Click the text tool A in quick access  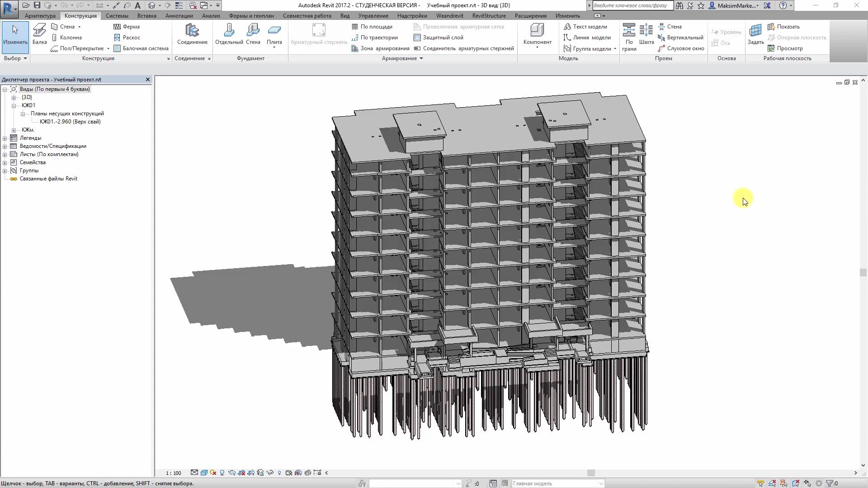coord(137,5)
